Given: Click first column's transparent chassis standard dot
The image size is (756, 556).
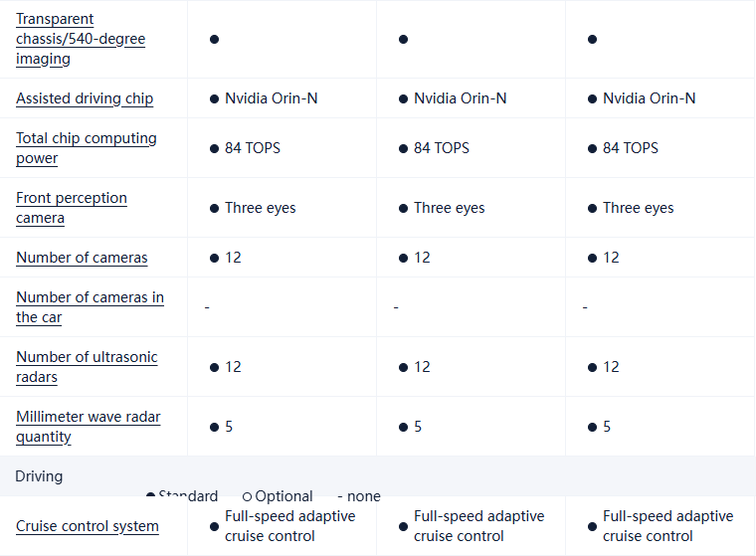Looking at the screenshot, I should [214, 39].
